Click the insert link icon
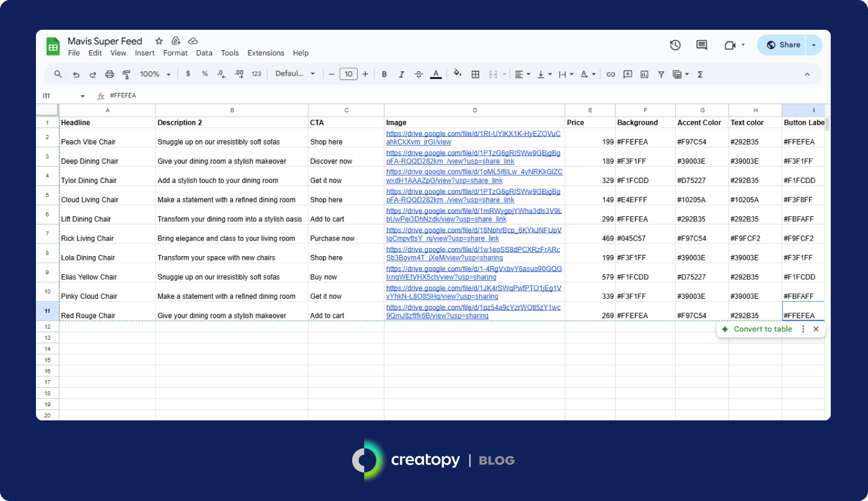Image resolution: width=868 pixels, height=501 pixels. coord(611,74)
